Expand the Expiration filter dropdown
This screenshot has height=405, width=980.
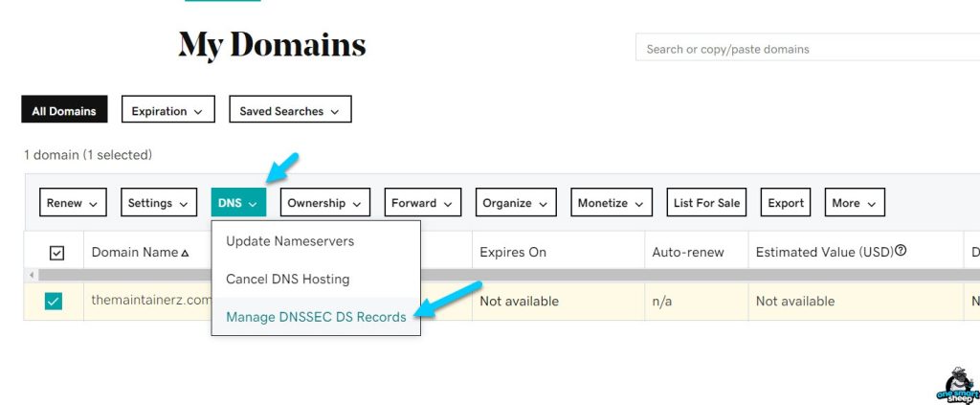tap(167, 111)
